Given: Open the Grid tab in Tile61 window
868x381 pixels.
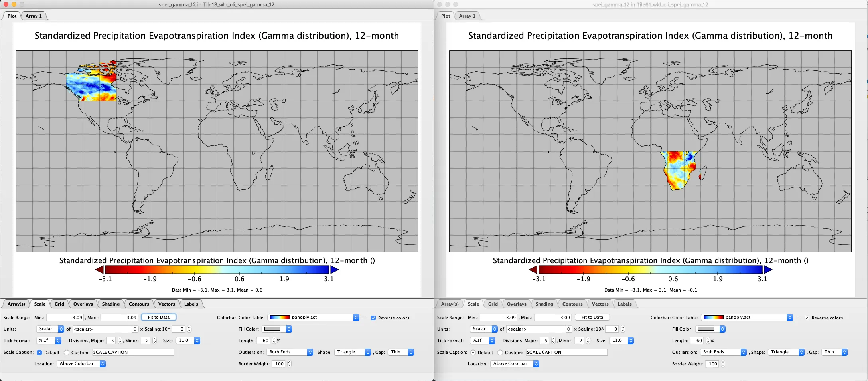Looking at the screenshot, I should 493,304.
